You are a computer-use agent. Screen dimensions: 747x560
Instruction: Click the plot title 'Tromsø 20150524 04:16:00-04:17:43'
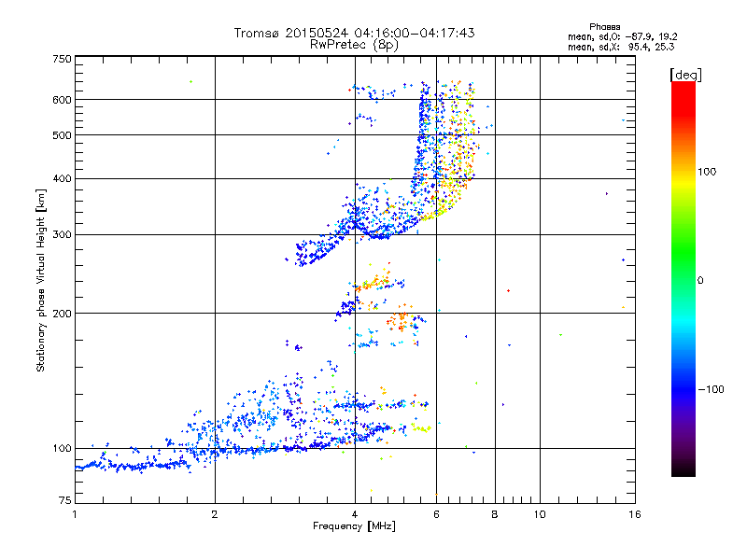(x=354, y=33)
